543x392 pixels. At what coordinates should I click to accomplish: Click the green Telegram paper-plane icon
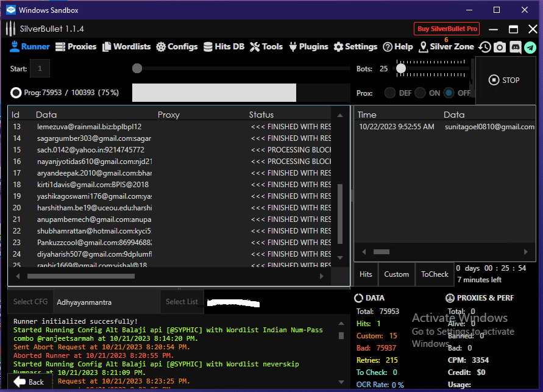coord(530,47)
